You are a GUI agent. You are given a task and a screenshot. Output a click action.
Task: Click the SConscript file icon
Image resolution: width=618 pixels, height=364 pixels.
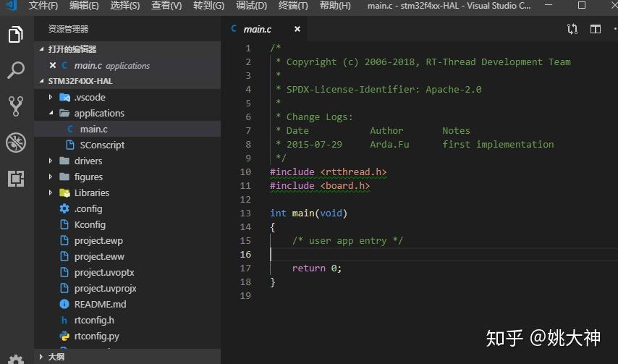point(70,145)
